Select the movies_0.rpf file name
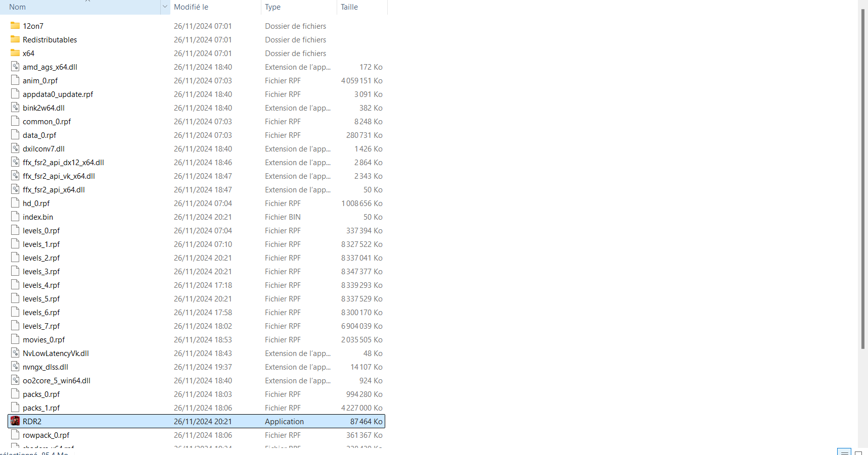The height and width of the screenshot is (455, 868). tap(43, 339)
